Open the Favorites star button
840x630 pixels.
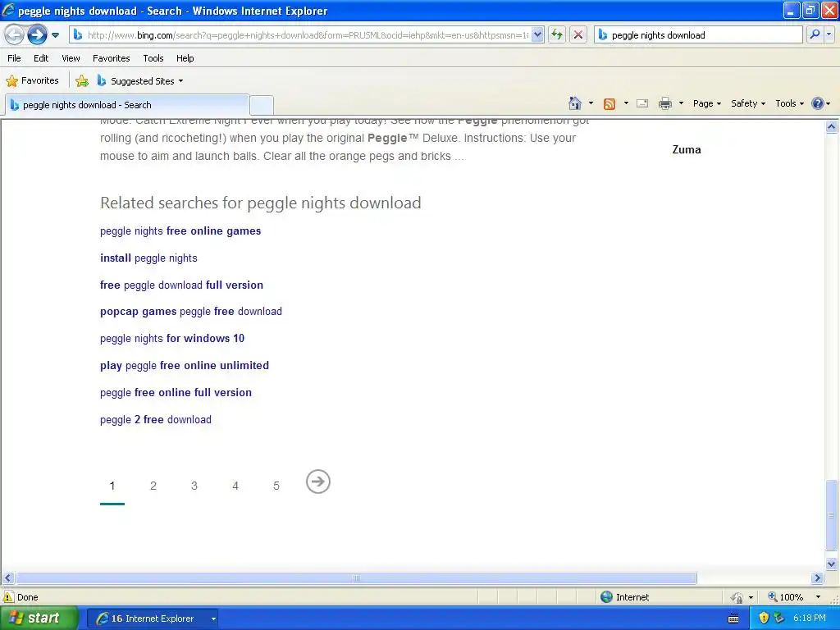(x=32, y=81)
